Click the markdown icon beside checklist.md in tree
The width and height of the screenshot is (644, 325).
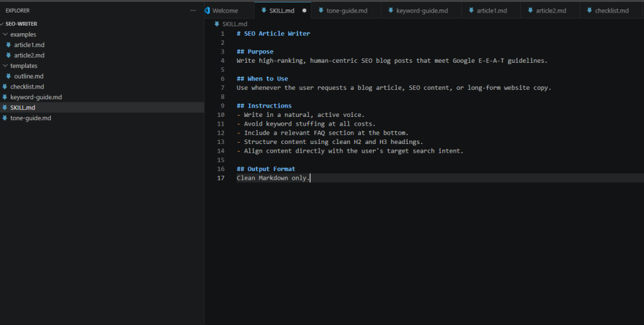[x=4, y=87]
